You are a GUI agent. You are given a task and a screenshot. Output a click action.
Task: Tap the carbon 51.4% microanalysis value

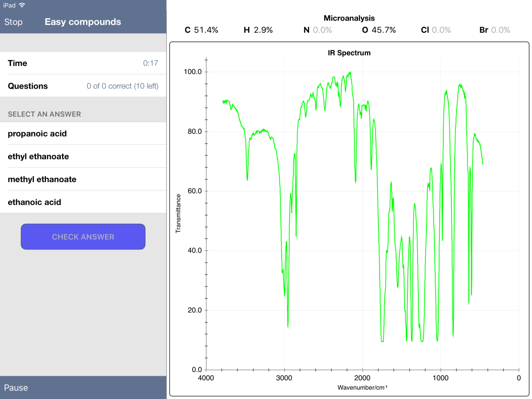(x=202, y=30)
